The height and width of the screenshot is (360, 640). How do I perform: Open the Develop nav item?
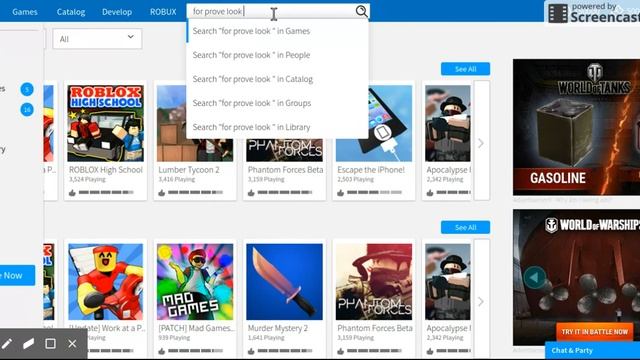click(117, 12)
